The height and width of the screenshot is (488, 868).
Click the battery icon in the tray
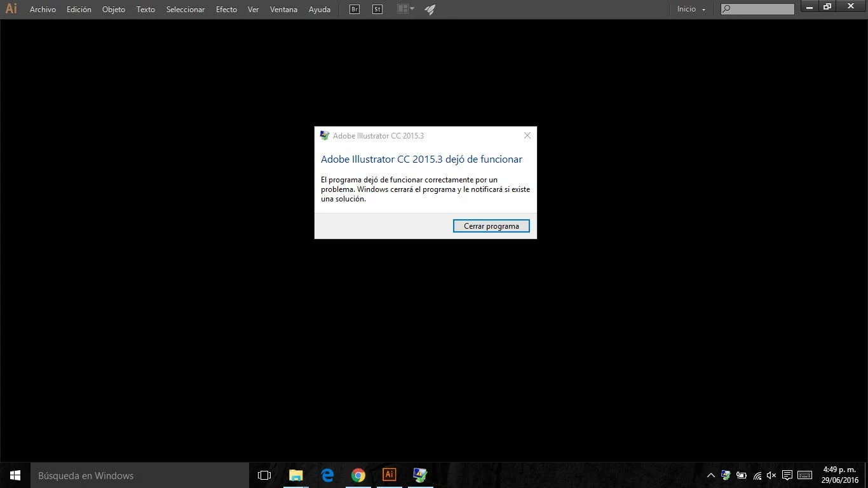point(742,475)
